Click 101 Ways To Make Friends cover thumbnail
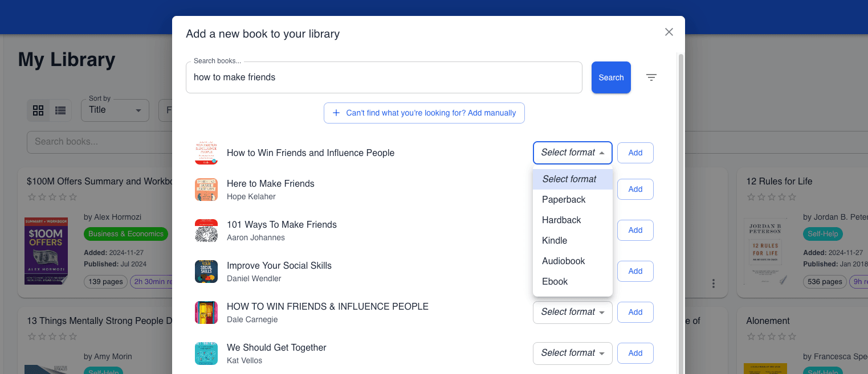Viewport: 868px width, 374px height. tap(206, 231)
